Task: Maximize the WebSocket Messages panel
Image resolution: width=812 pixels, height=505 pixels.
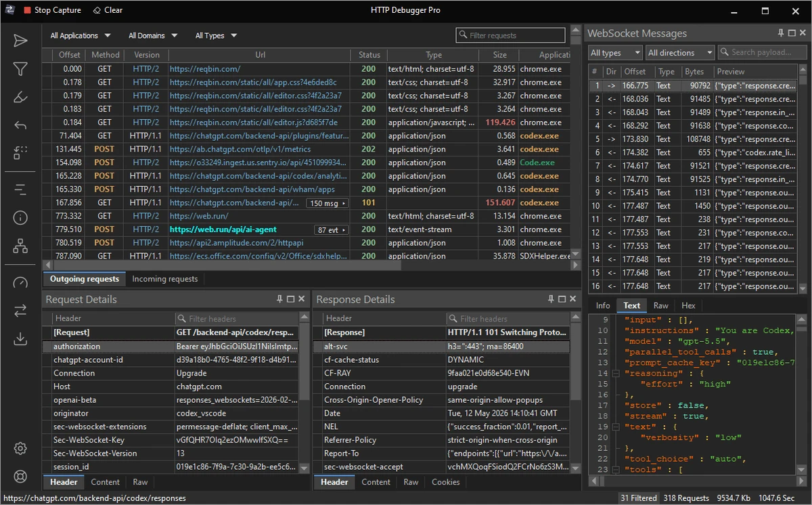Action: click(791, 33)
